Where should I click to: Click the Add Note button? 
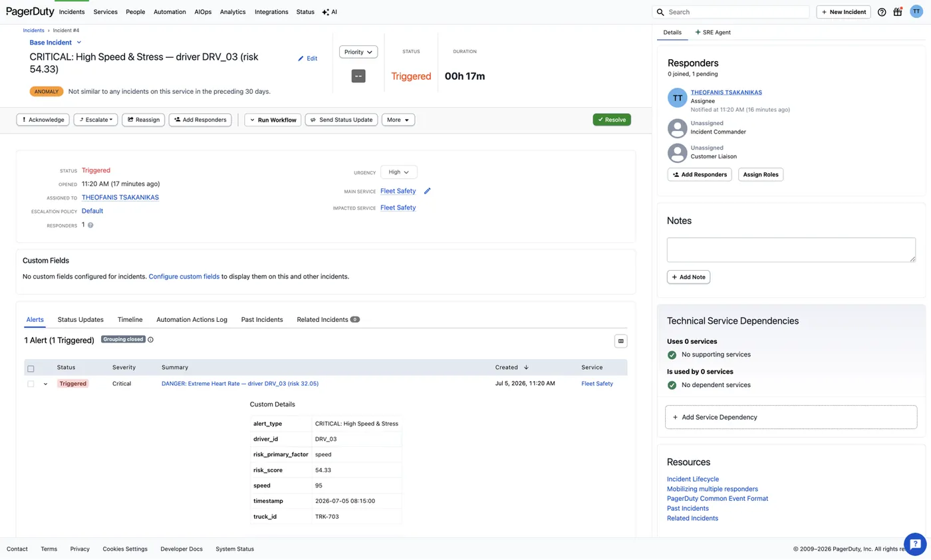tap(688, 277)
